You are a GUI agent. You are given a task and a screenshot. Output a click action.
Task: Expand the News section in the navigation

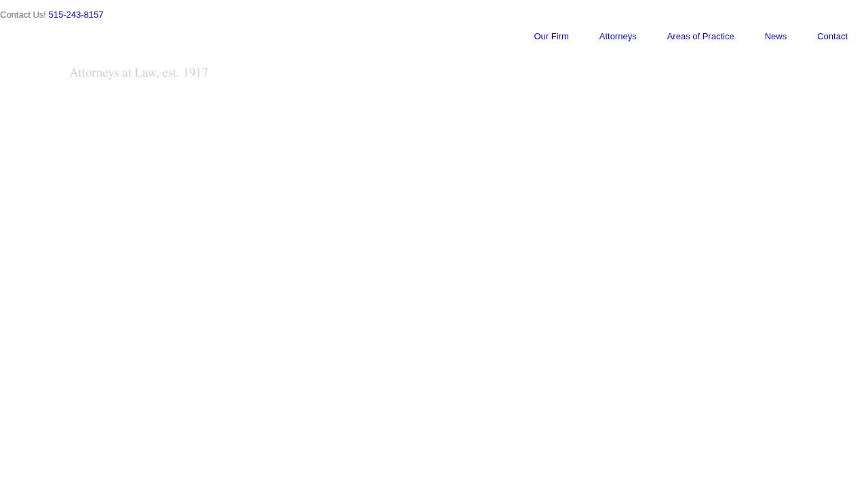(775, 36)
